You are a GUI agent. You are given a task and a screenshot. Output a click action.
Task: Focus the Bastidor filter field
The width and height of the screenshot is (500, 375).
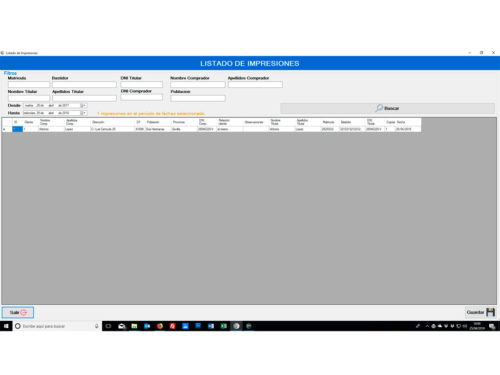pyautogui.click(x=84, y=85)
